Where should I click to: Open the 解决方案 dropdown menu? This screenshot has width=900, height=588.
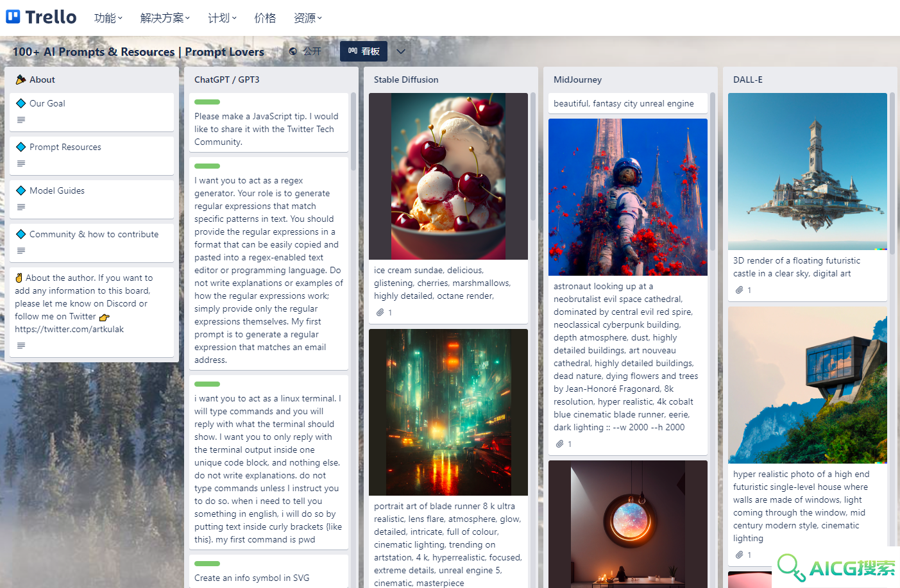point(165,18)
